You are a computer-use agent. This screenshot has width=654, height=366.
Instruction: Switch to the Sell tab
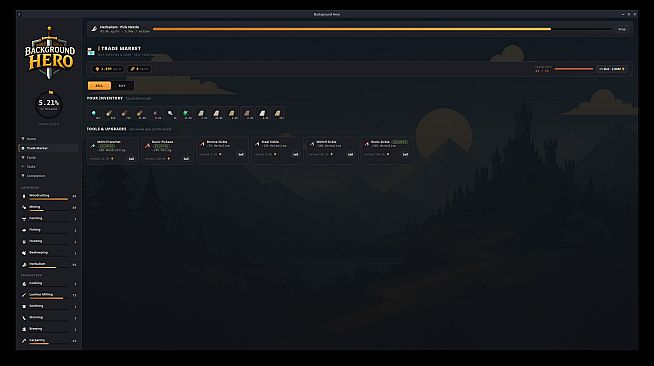coord(99,86)
